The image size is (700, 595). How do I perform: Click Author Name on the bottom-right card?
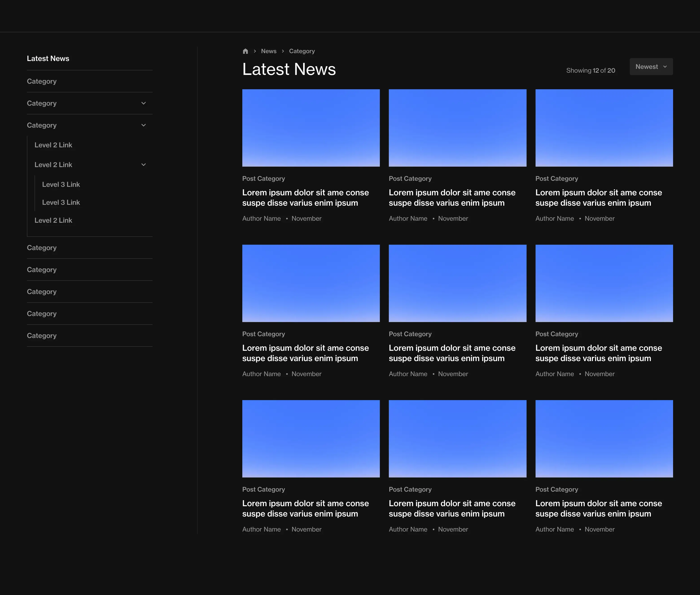[555, 530]
